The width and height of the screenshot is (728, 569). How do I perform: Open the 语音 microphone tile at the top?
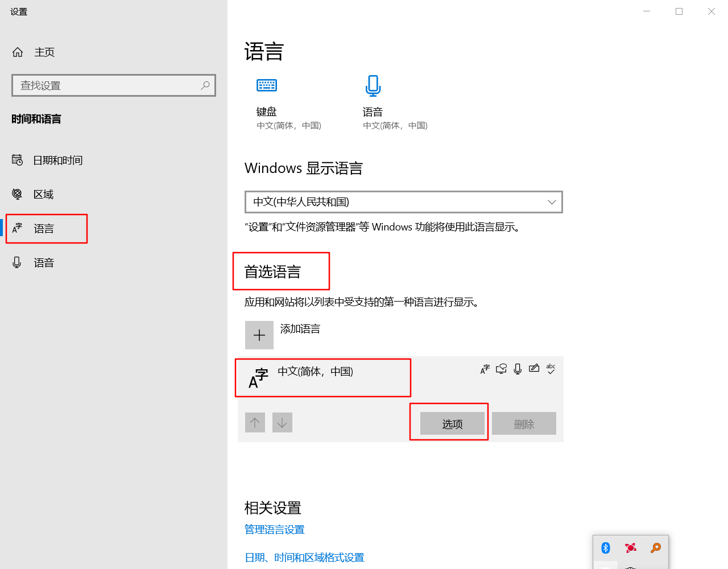pyautogui.click(x=395, y=103)
